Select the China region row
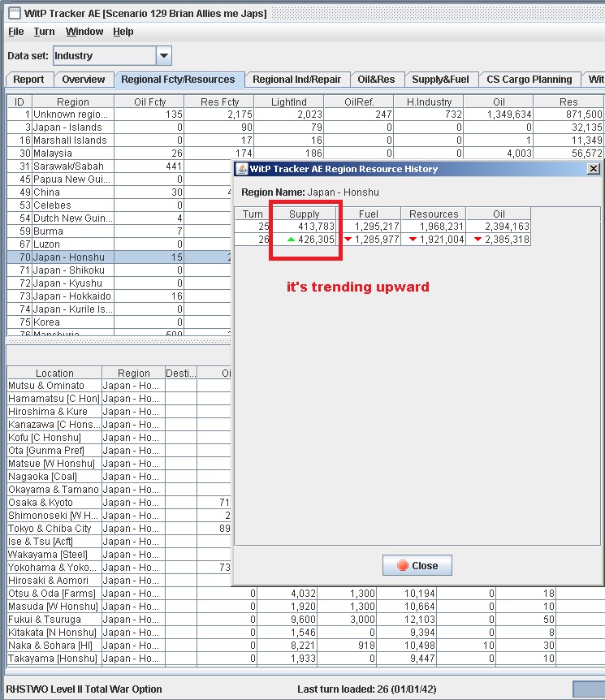 (119, 192)
